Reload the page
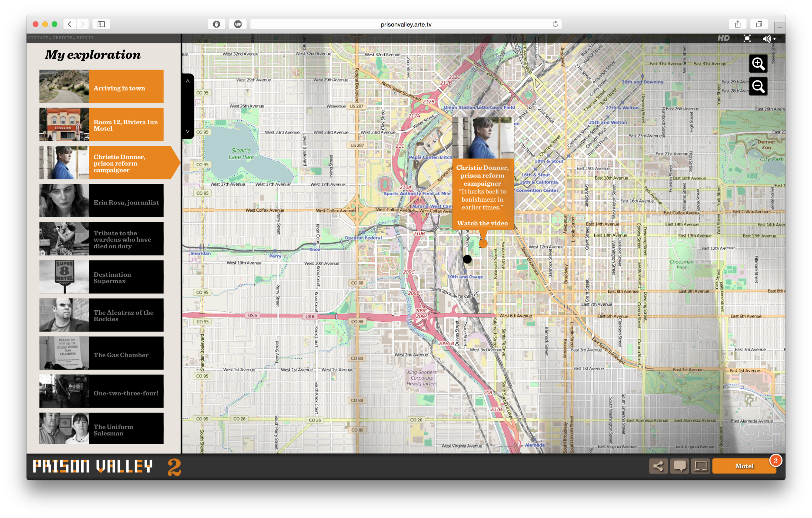The width and height of the screenshot is (812, 518). click(555, 24)
